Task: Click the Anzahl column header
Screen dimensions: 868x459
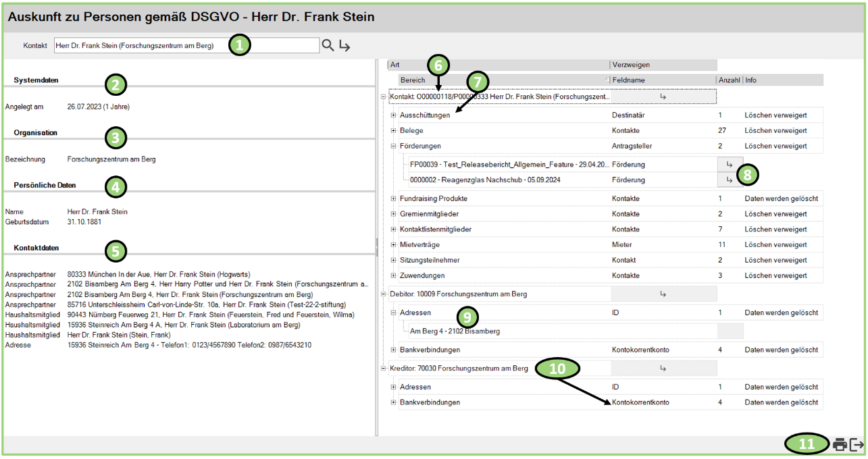Action: click(x=729, y=80)
